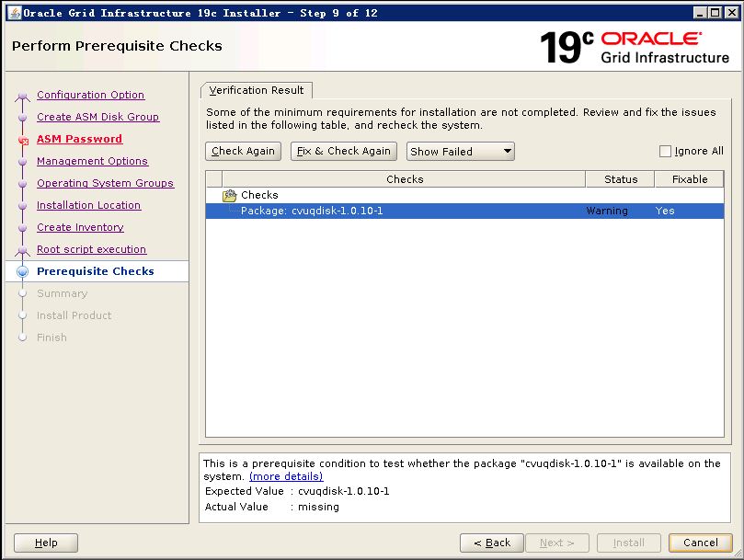744x560 pixels.
Task: Click the Fixable column header
Action: coord(690,179)
